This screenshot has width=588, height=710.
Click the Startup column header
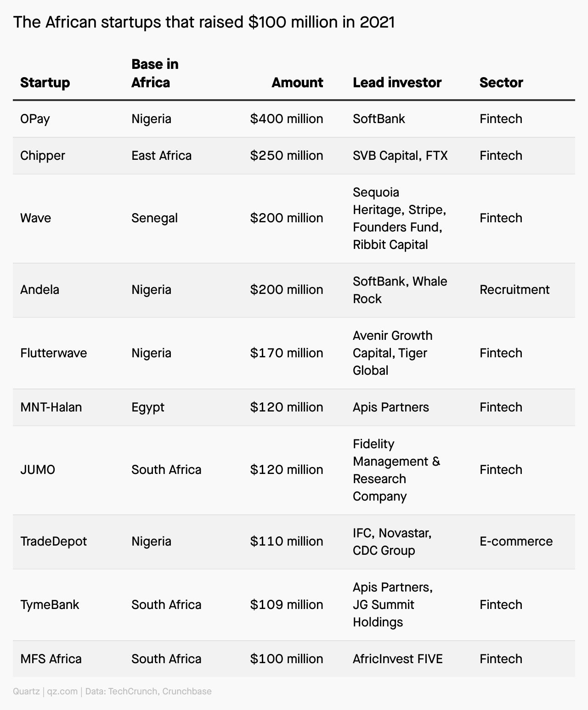[x=45, y=83]
